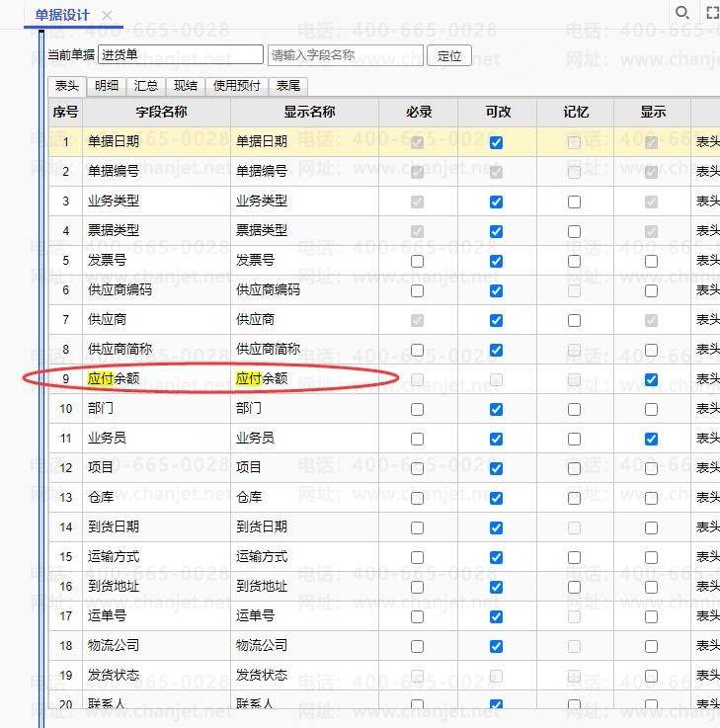Click the 字段名称 column header
The image size is (720, 728).
coord(156,112)
